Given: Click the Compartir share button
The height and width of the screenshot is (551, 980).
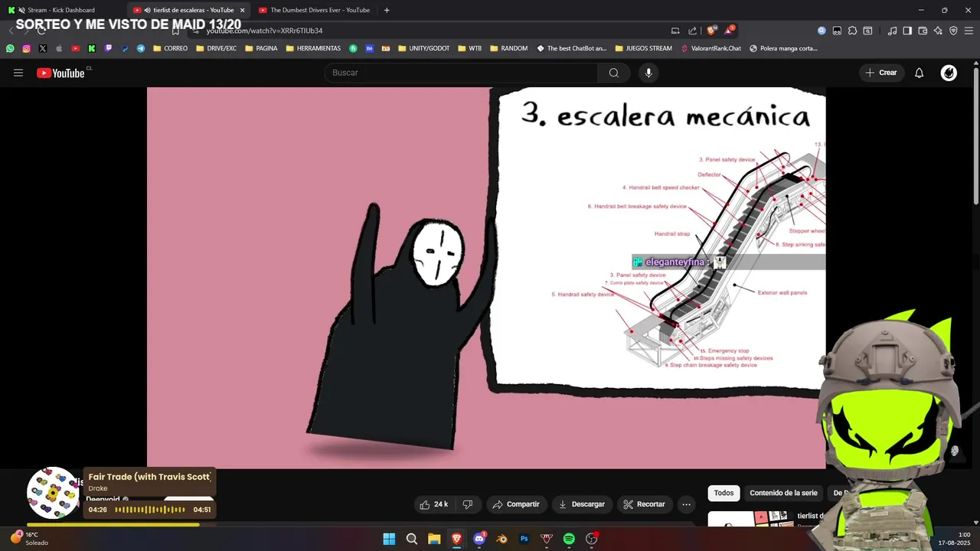Looking at the screenshot, I should 516,504.
